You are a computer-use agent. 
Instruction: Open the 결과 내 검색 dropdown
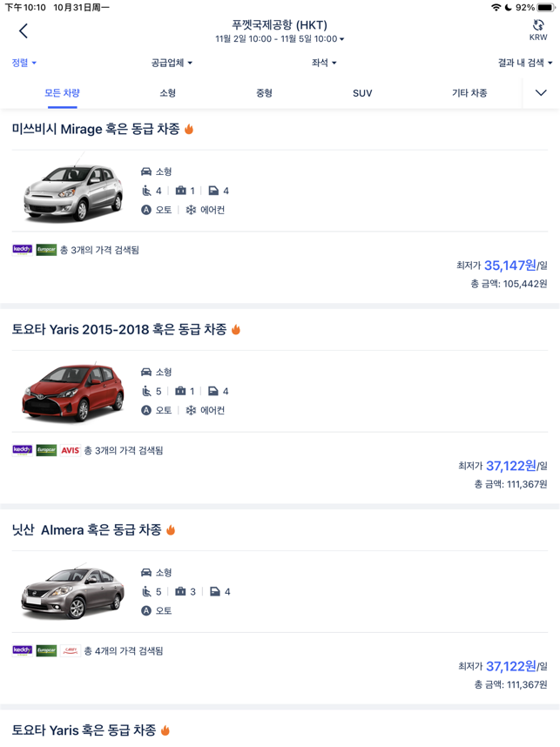point(525,63)
